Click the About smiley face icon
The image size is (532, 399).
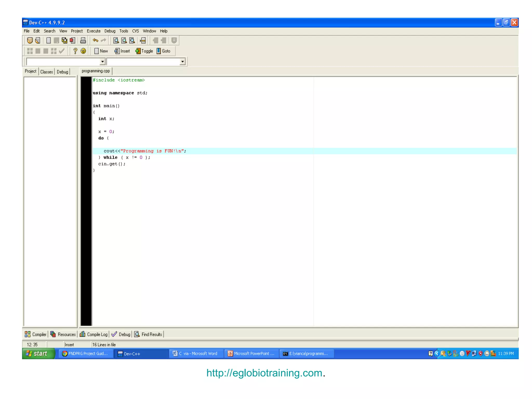point(83,51)
